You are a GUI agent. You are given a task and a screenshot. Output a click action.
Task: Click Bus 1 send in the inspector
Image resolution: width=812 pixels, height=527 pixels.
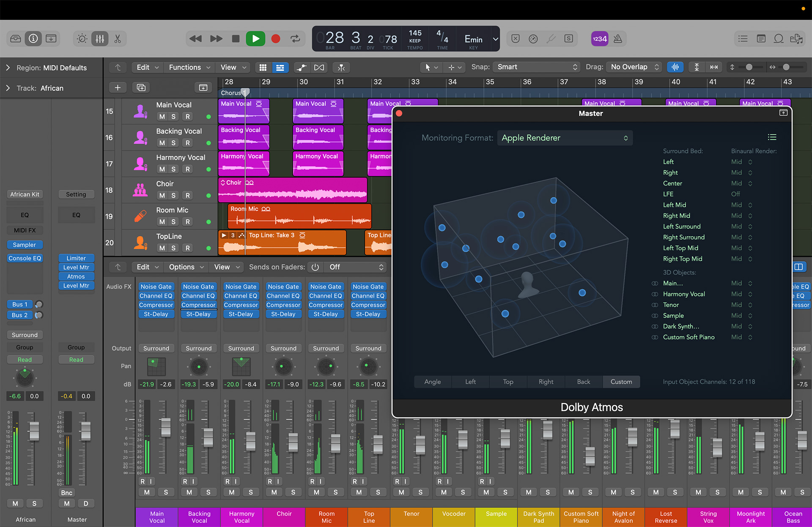20,304
